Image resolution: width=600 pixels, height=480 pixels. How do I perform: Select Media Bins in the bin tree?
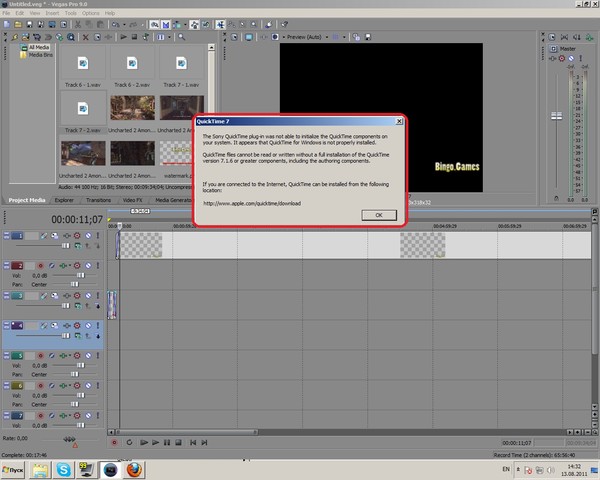(x=41, y=55)
